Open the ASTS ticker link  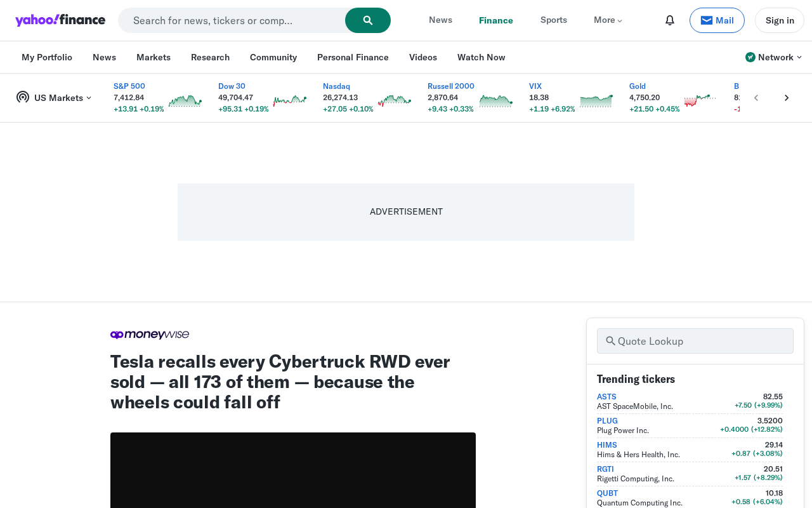click(x=606, y=397)
